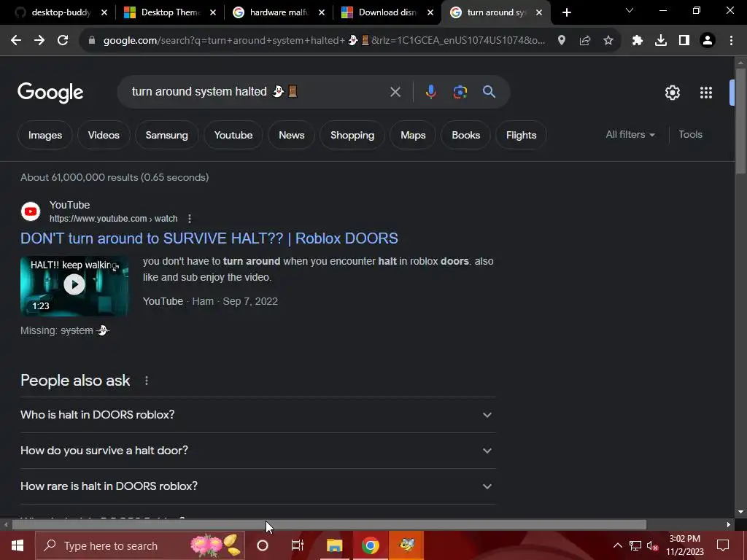The width and height of the screenshot is (747, 560).
Task: Filter results by Books
Action: 466,135
